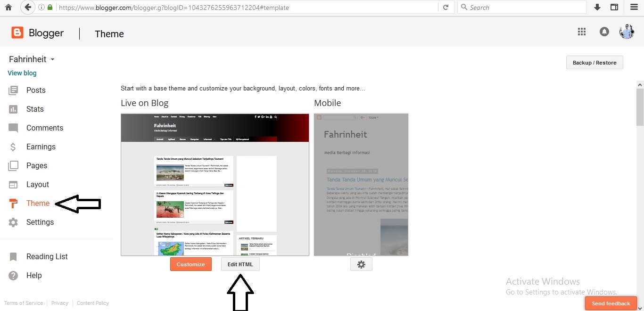This screenshot has width=644, height=311.
Task: Click the Edit HTML button
Action: pos(240,264)
